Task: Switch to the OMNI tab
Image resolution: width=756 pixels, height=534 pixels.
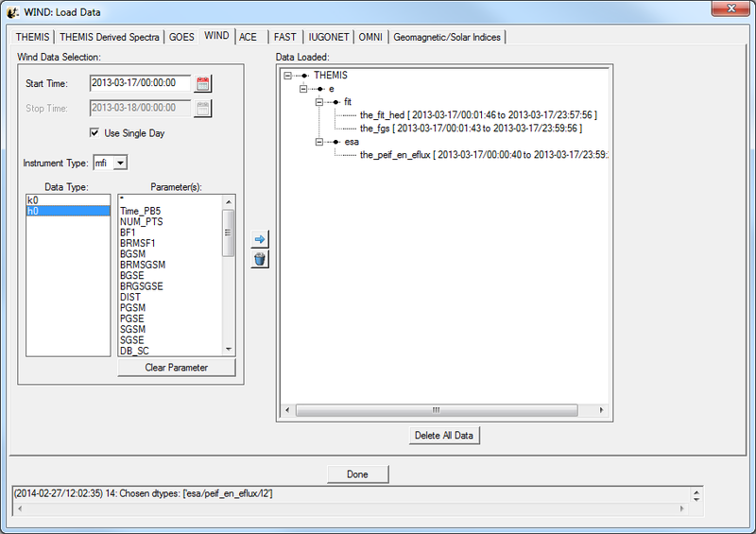Action: click(370, 37)
